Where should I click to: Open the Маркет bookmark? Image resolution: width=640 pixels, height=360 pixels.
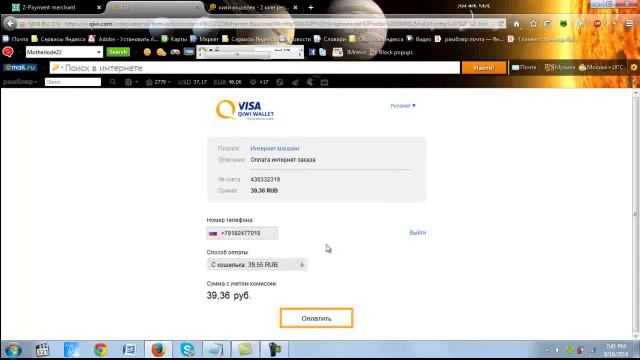[204, 39]
